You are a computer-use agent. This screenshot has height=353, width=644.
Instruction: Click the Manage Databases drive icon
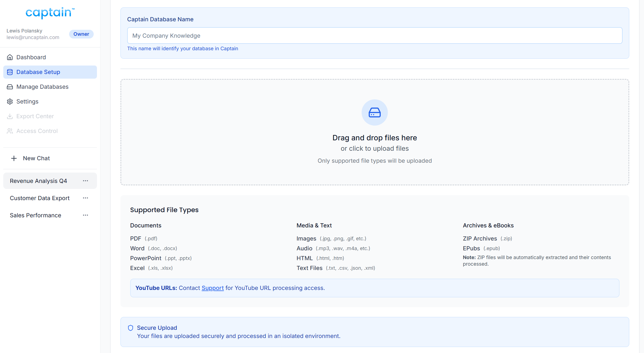tap(10, 87)
